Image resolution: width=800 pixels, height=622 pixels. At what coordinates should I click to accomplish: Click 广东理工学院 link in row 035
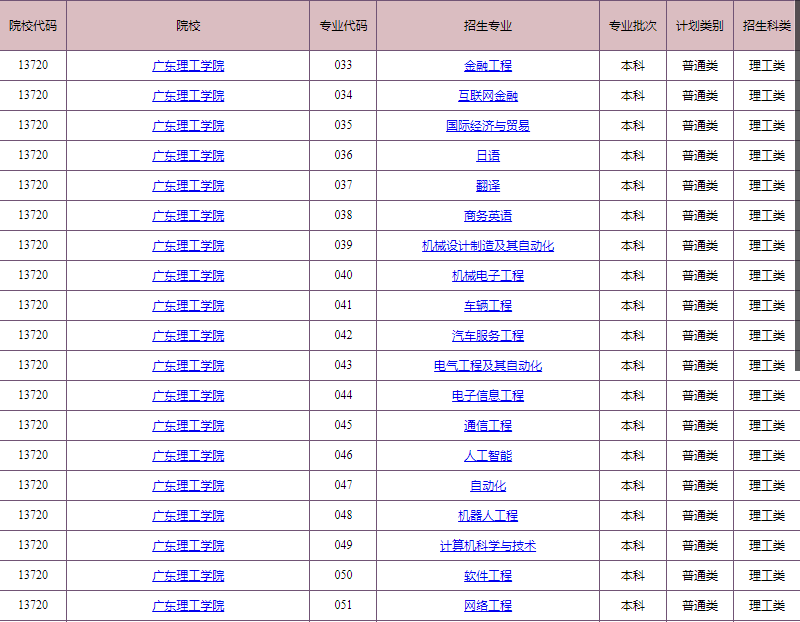point(188,126)
